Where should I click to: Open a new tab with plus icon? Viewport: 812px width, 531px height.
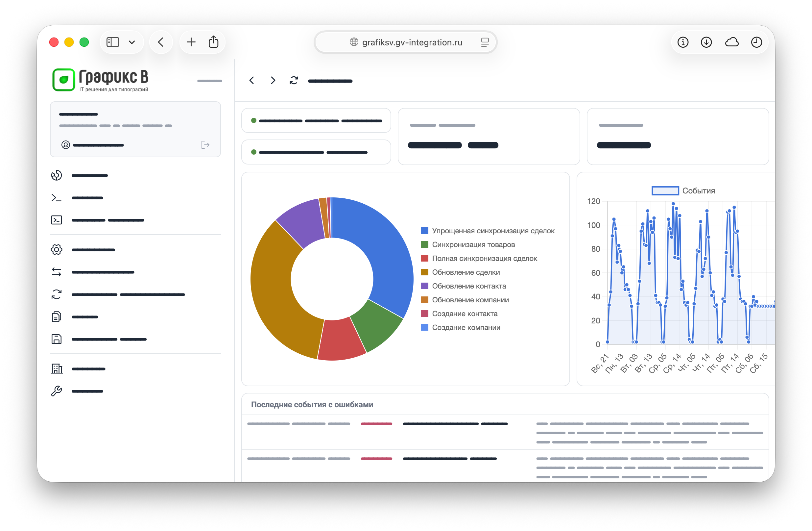191,42
